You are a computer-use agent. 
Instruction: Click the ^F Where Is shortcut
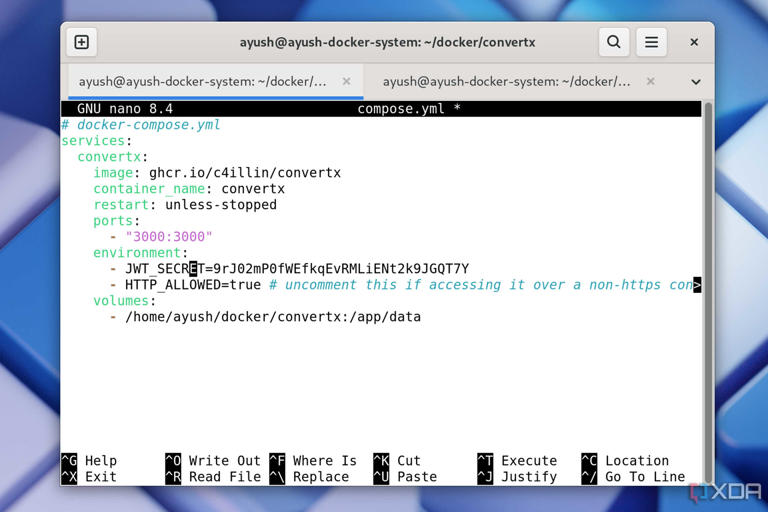point(313,461)
